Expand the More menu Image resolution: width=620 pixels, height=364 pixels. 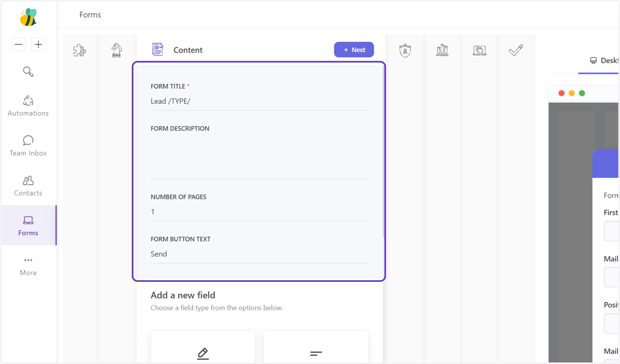28,266
